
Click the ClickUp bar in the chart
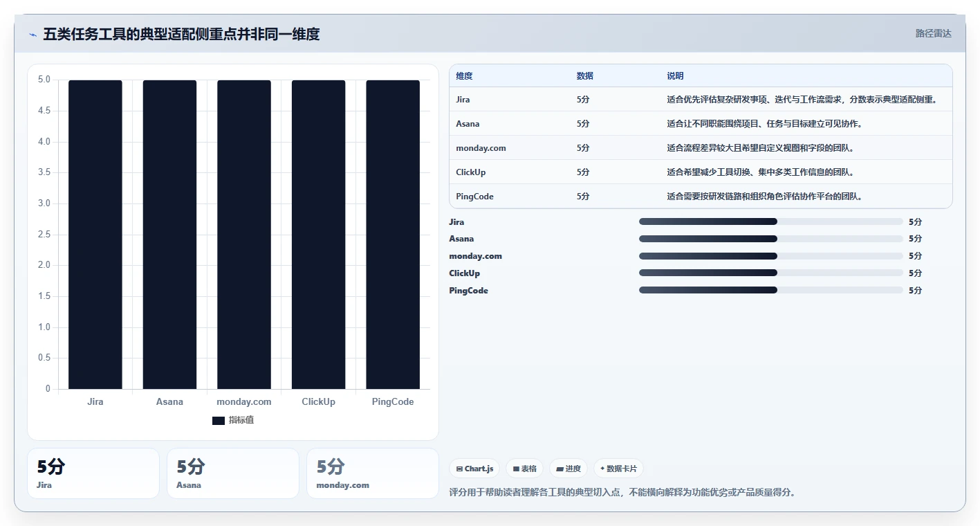click(318, 235)
